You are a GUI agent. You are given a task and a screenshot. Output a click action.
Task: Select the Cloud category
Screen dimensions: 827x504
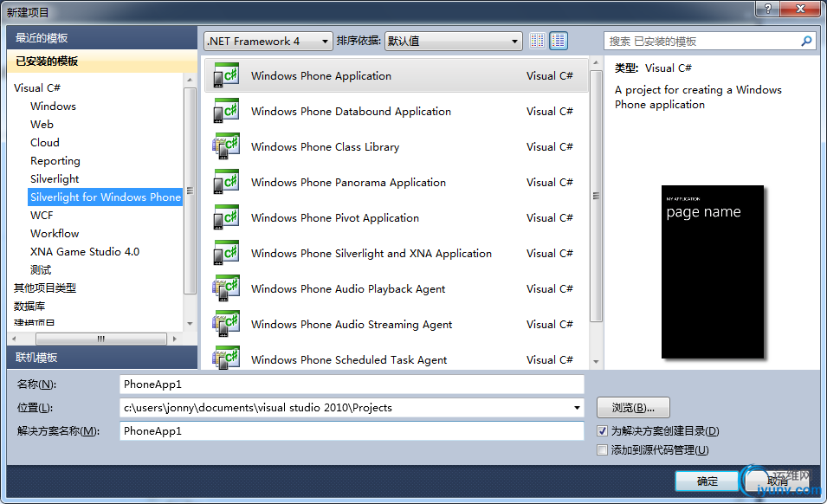(x=45, y=142)
